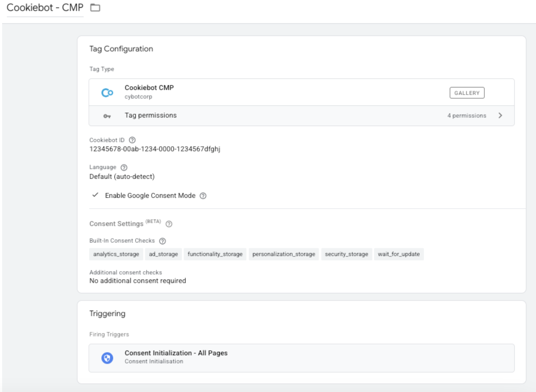Click the functionality_storage consent chip
Viewport: 536px width, 392px height.
coord(215,254)
